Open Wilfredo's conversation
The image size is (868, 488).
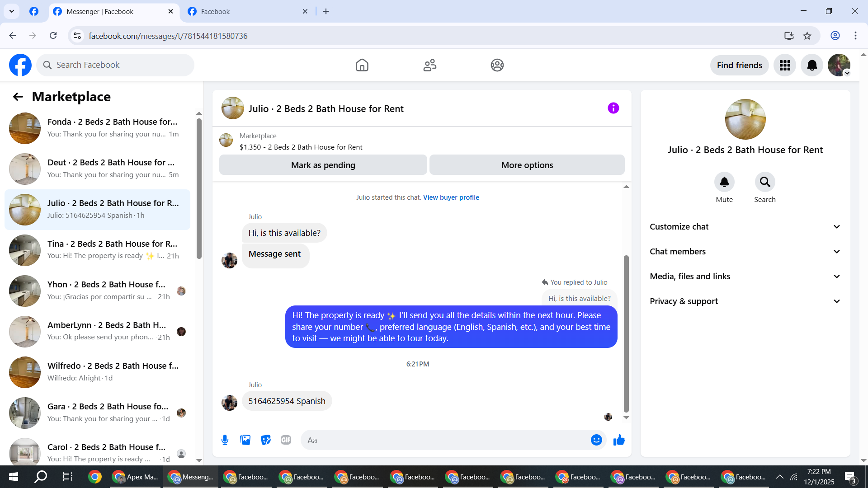click(x=97, y=372)
